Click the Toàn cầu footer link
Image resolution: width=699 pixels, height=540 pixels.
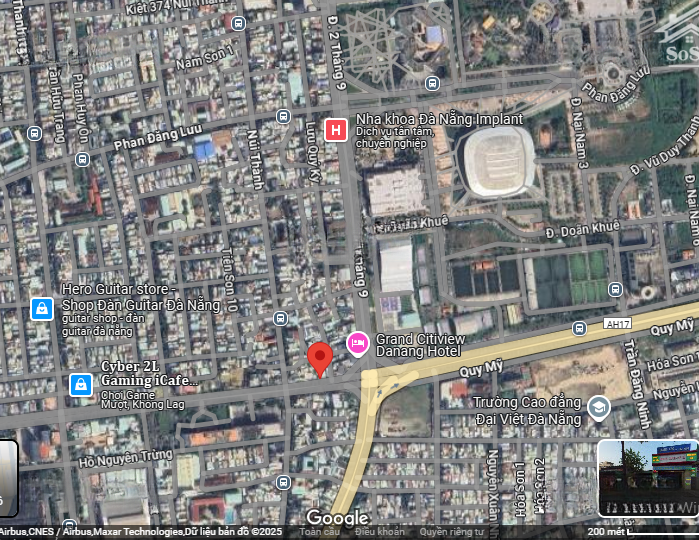[x=319, y=532]
